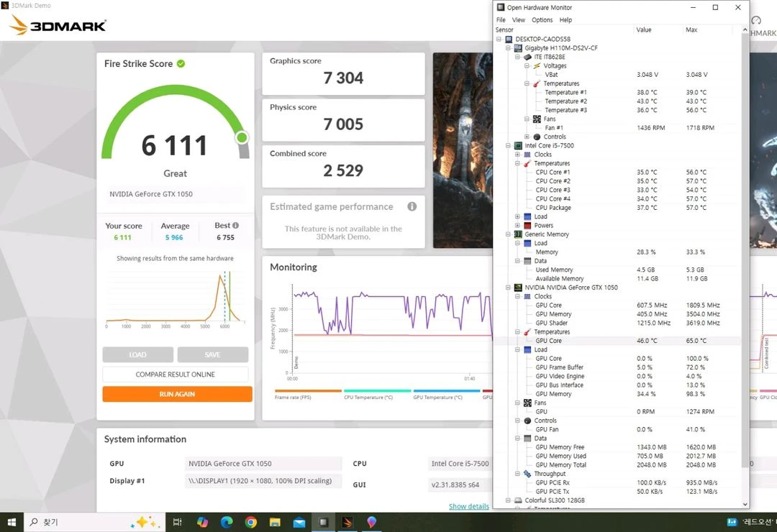Click the teal CPU Temperature legend bar
Viewport: 777px width, 532px height.
point(377,391)
